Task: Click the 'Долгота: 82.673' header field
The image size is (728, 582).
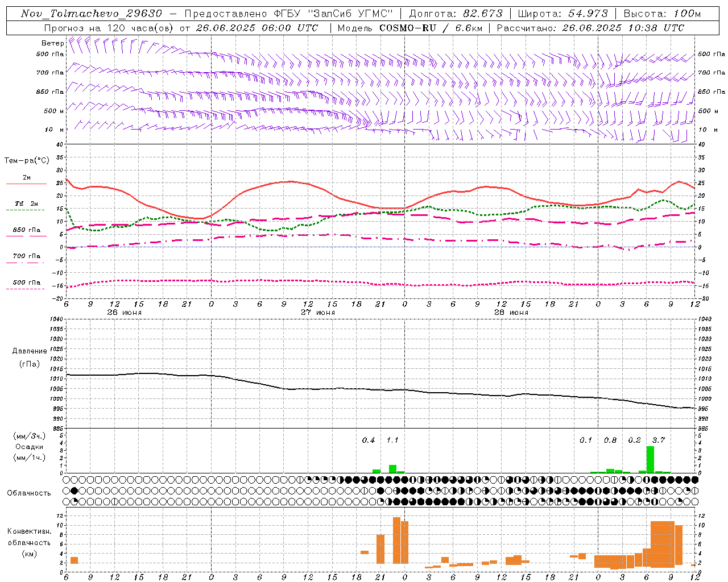Action: click(x=456, y=14)
